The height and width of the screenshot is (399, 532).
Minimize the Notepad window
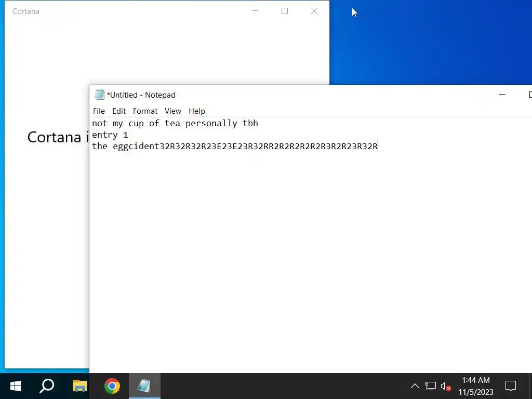coord(502,95)
